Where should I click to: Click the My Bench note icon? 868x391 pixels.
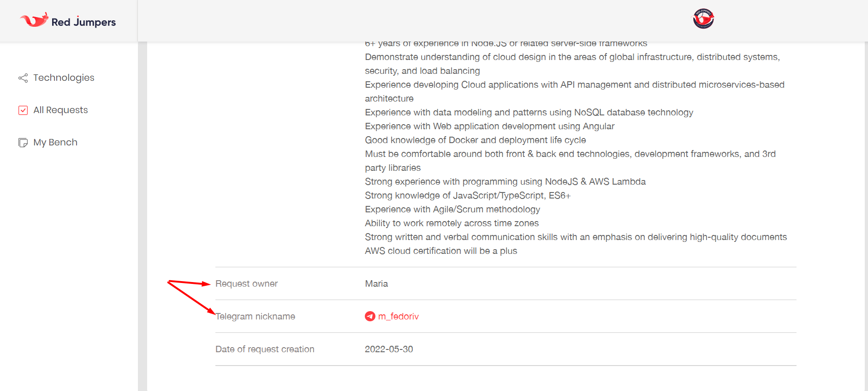23,143
